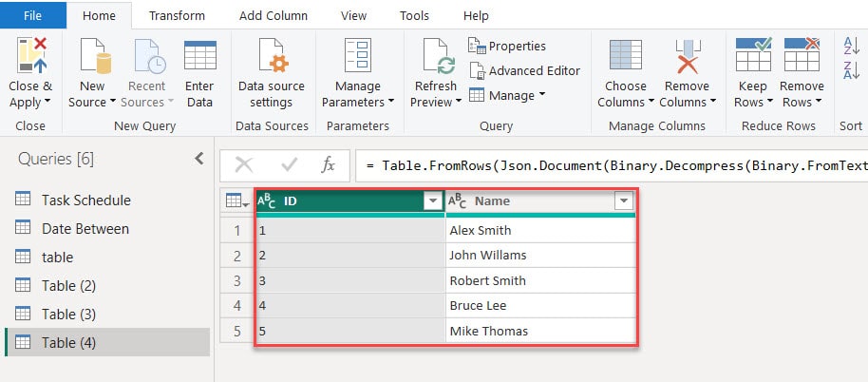
Task: Click the Choose Columns icon
Action: [626, 55]
